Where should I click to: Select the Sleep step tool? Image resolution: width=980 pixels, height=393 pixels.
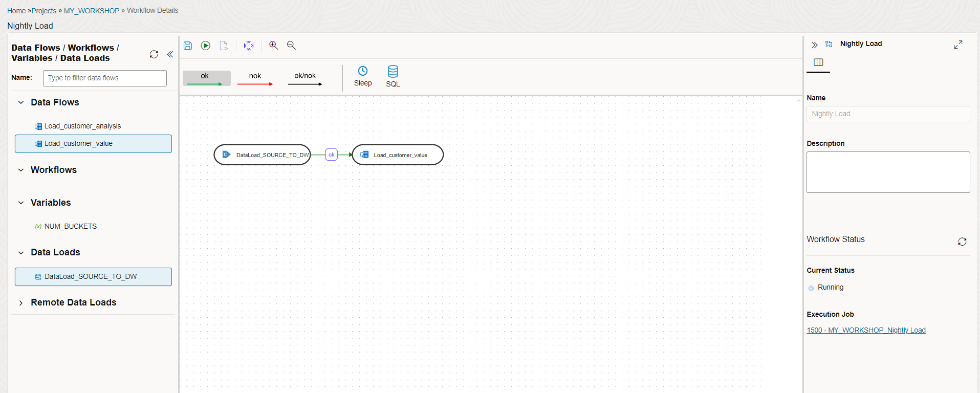(x=363, y=76)
